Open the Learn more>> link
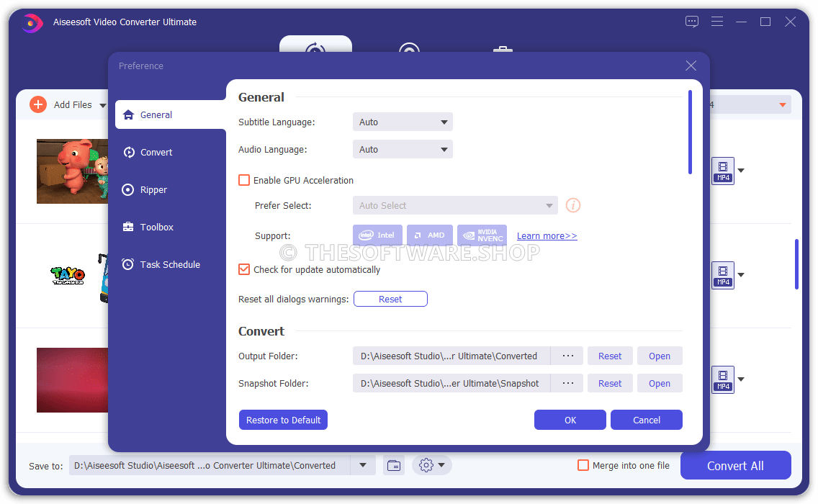The width and height of the screenshot is (818, 504). point(547,236)
